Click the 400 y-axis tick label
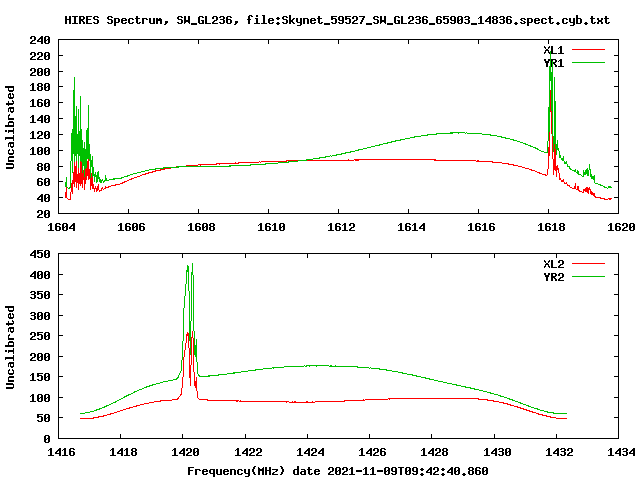Screen dimensions: 640x480 point(40,275)
